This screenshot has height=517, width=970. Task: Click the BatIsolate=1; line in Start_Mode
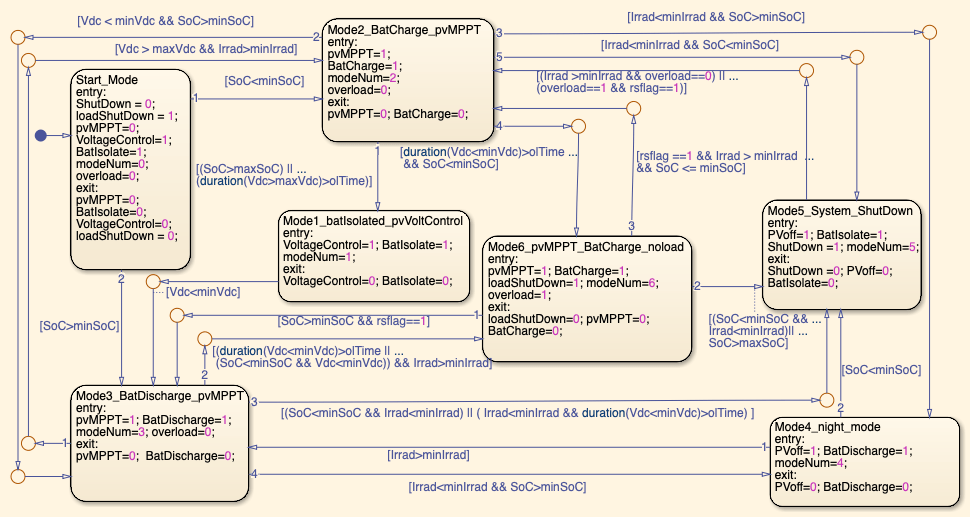[x=111, y=152]
